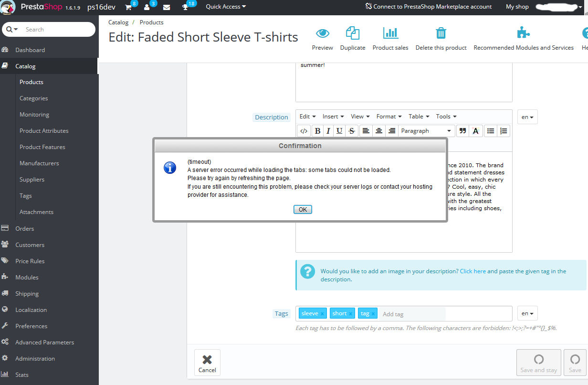Open the Paragraph format dropdown

426,131
